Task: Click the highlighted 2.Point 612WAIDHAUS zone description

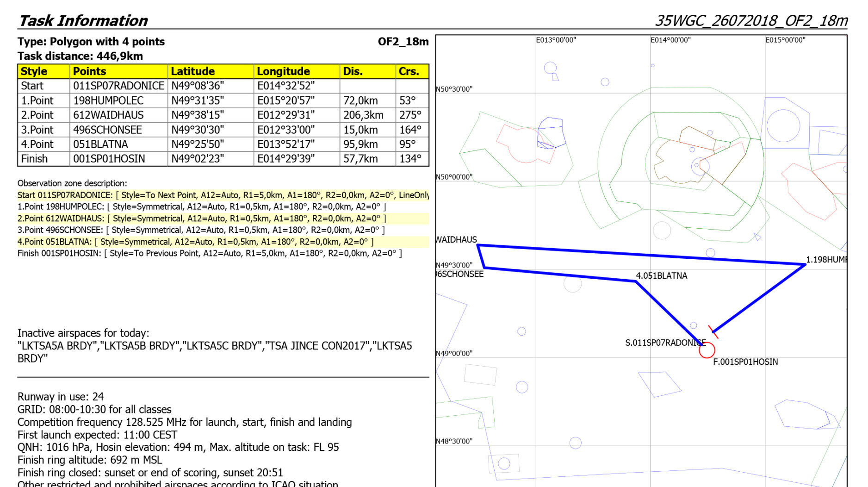Action: pyautogui.click(x=202, y=219)
